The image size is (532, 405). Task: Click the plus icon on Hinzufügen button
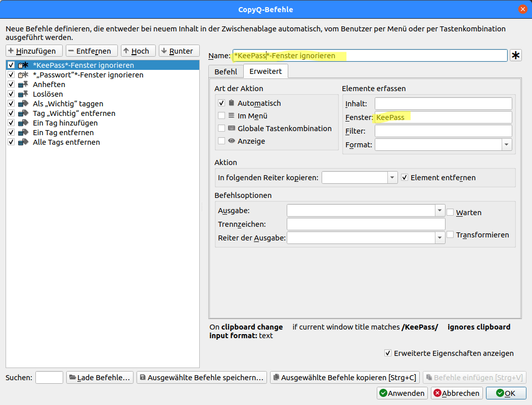(x=11, y=50)
